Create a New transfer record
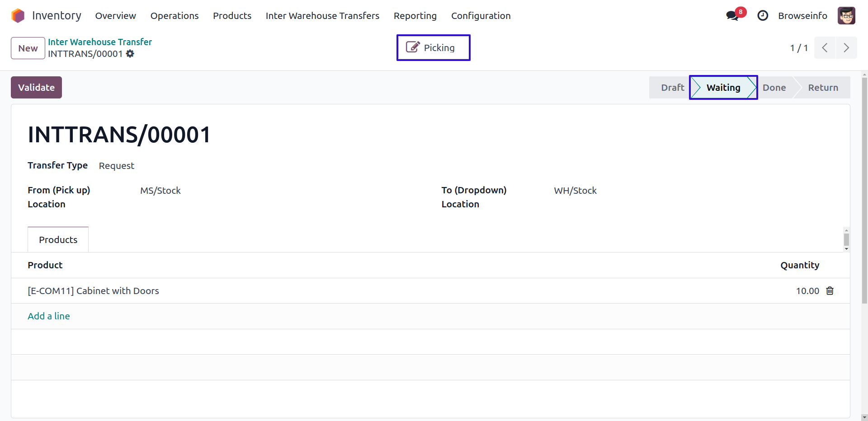868x421 pixels. (28, 48)
